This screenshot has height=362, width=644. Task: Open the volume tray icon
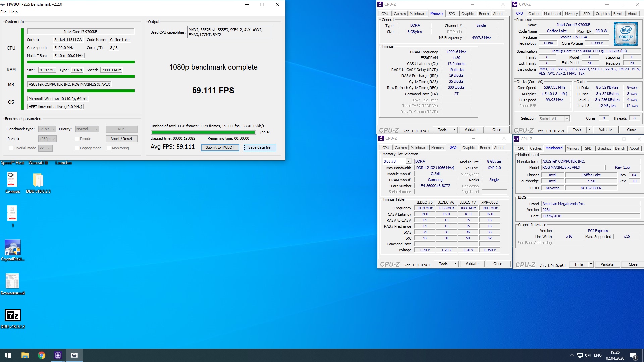[587, 355]
